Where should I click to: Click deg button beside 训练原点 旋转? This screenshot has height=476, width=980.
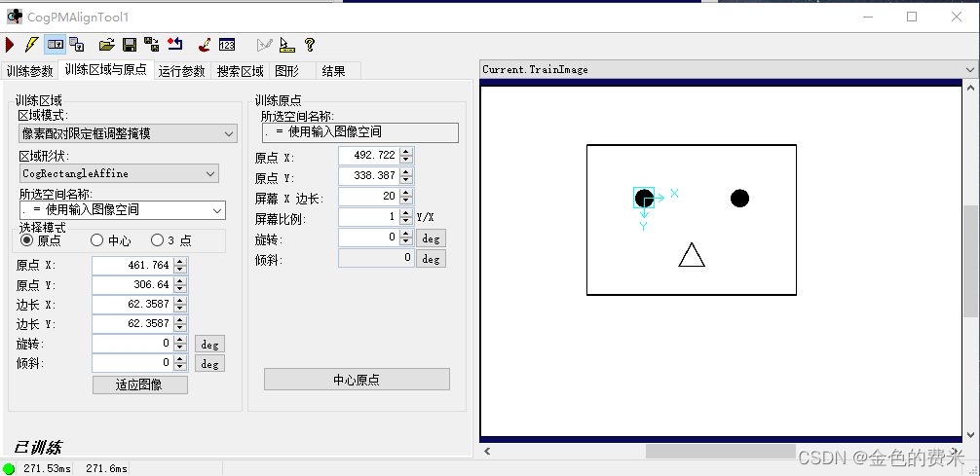click(x=431, y=238)
